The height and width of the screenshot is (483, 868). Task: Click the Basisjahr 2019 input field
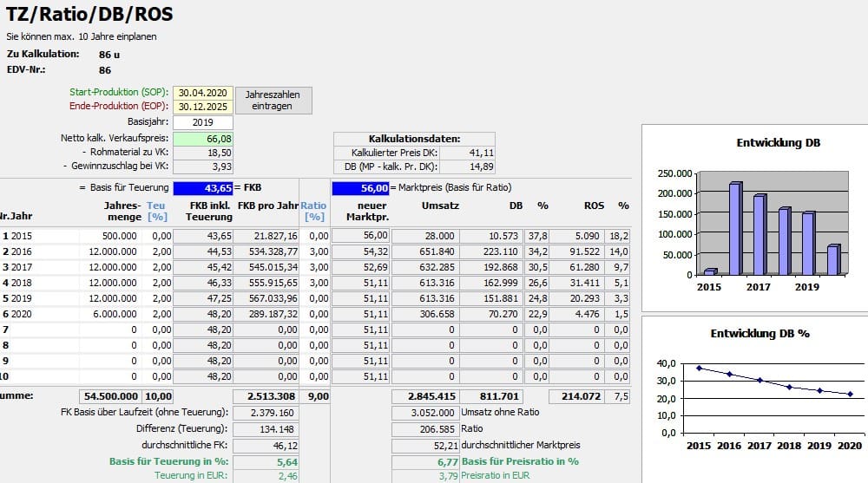coord(203,122)
